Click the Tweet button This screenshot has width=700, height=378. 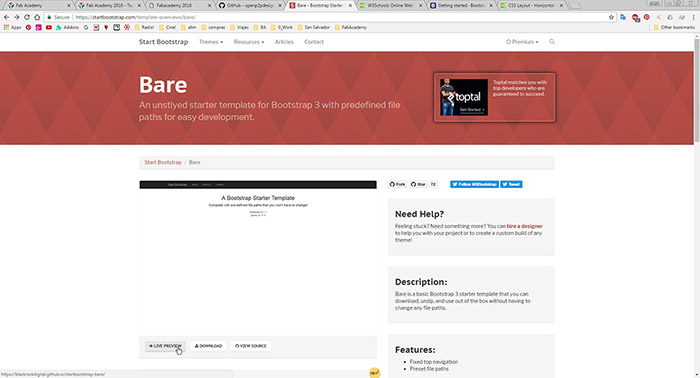pyautogui.click(x=511, y=184)
